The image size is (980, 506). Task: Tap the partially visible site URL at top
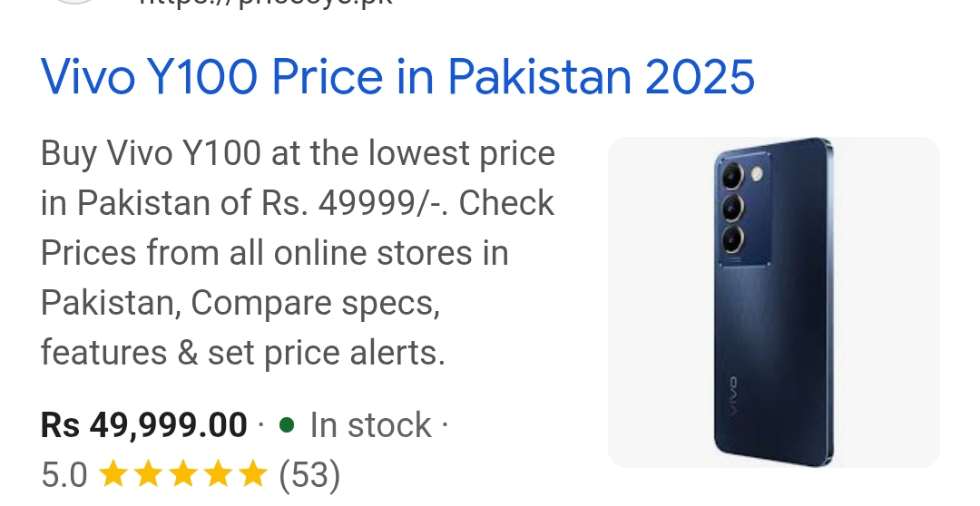coord(266,3)
